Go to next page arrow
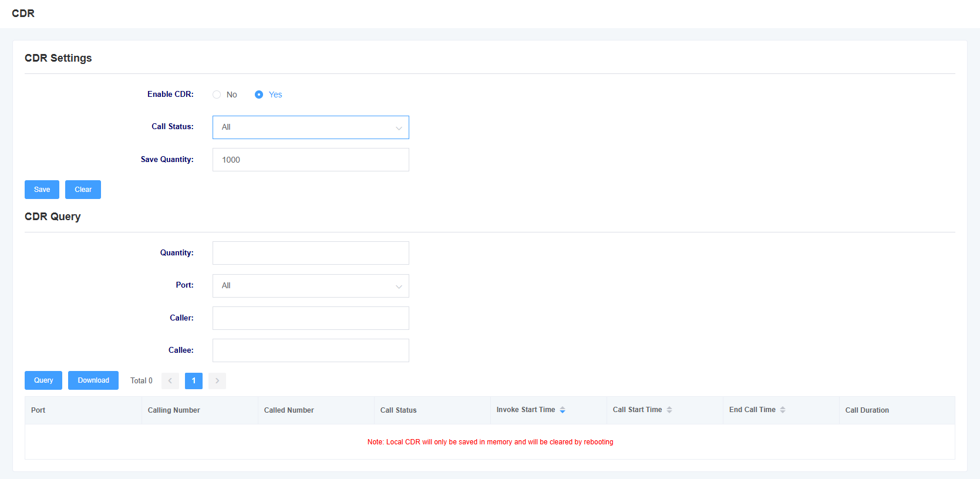This screenshot has width=980, height=479. [x=217, y=381]
